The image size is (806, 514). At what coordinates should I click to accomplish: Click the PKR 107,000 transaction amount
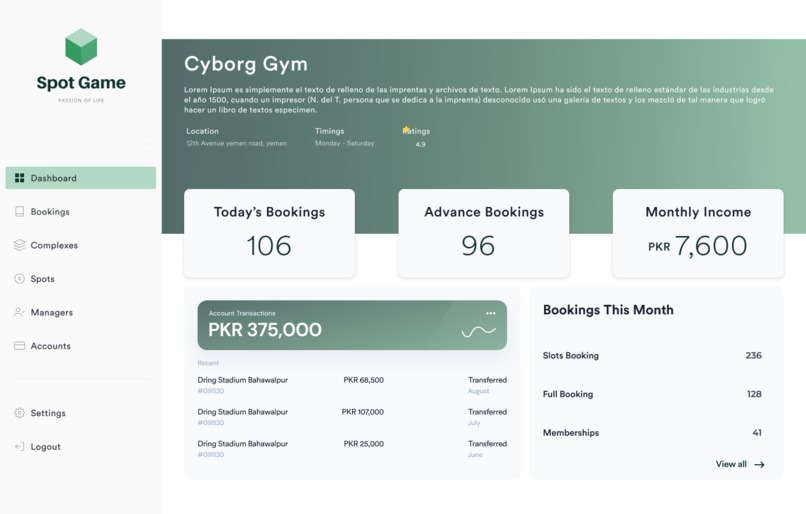tap(362, 412)
